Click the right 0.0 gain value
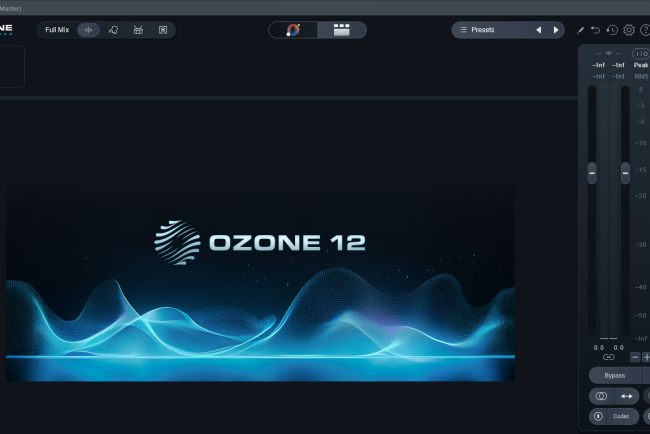 coord(618,347)
